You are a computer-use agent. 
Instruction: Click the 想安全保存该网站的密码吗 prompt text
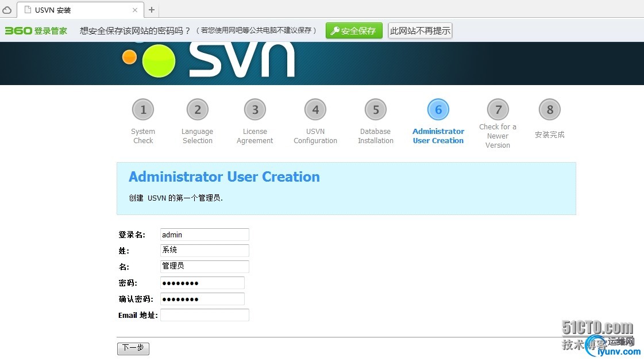coord(135,31)
